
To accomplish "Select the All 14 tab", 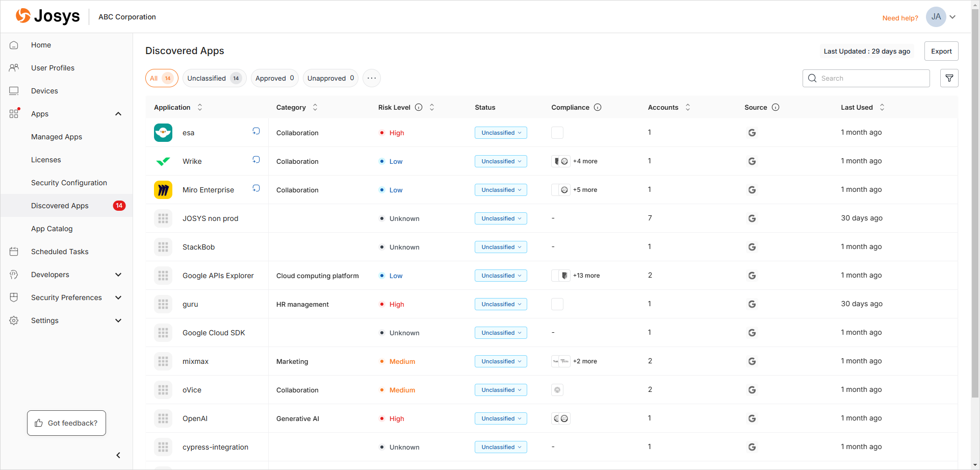I will click(162, 78).
